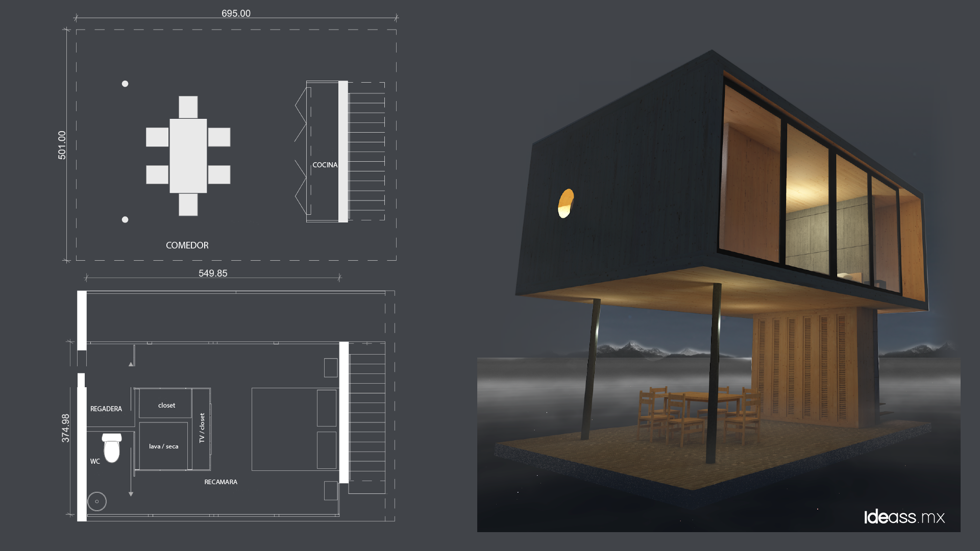Click the top chair of dining table

coord(188,107)
